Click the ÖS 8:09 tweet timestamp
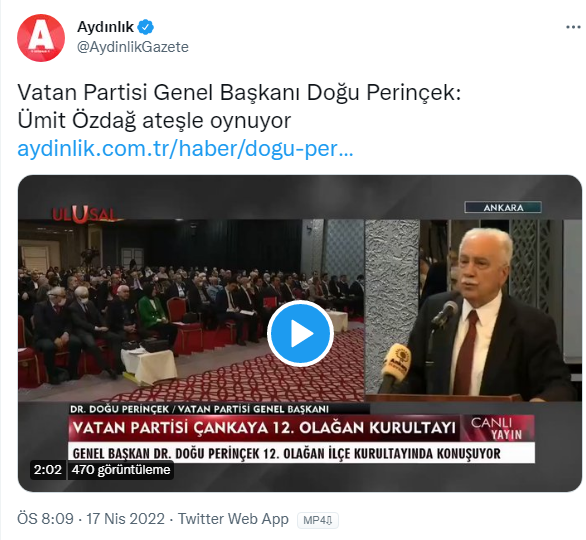The image size is (586, 540). pyautogui.click(x=46, y=519)
